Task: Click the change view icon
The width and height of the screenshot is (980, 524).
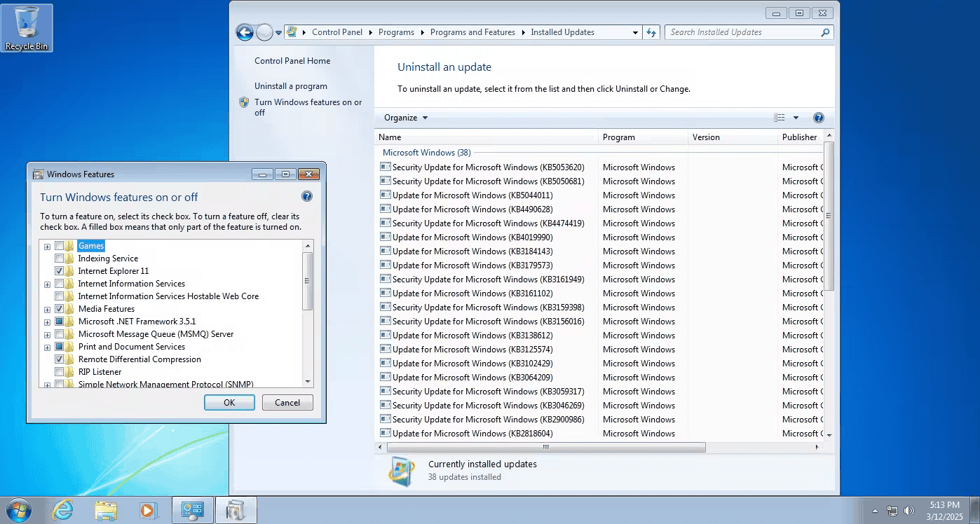Action: 780,118
